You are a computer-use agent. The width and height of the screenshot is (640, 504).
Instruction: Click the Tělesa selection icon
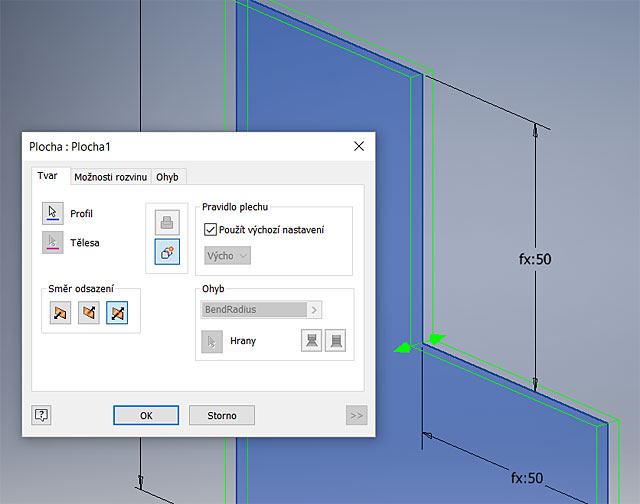[53, 242]
